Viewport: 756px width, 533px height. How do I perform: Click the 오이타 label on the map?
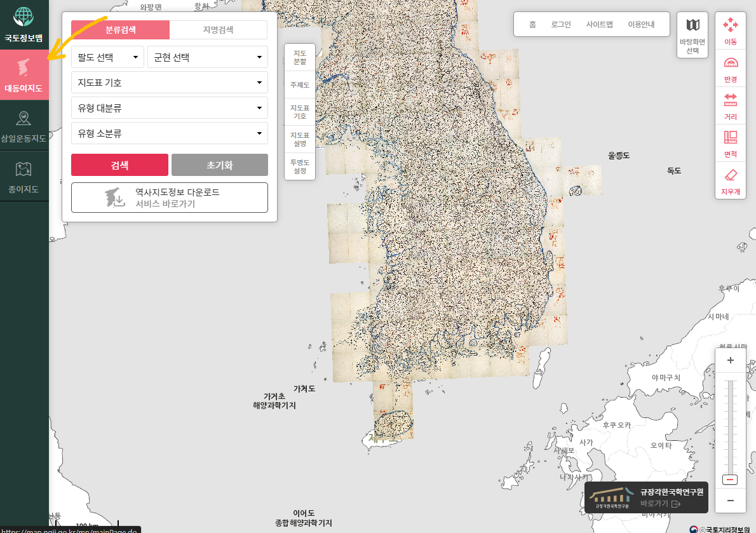[661, 445]
